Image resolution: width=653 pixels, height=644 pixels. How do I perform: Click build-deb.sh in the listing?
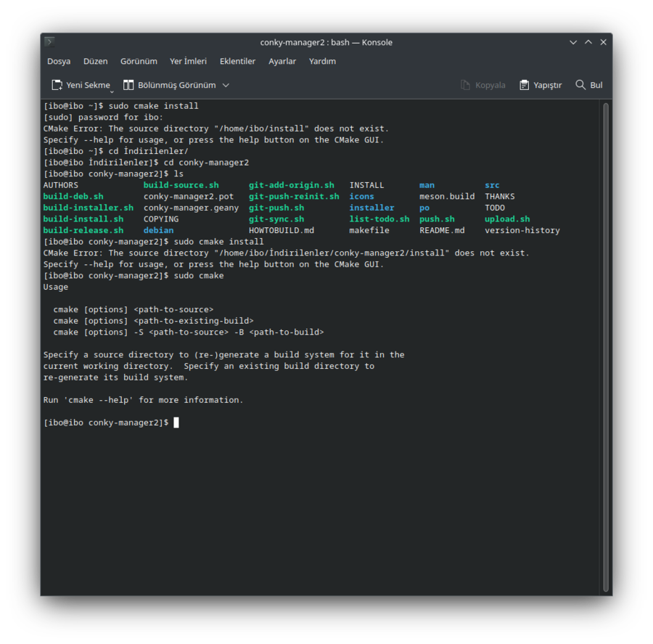point(73,196)
